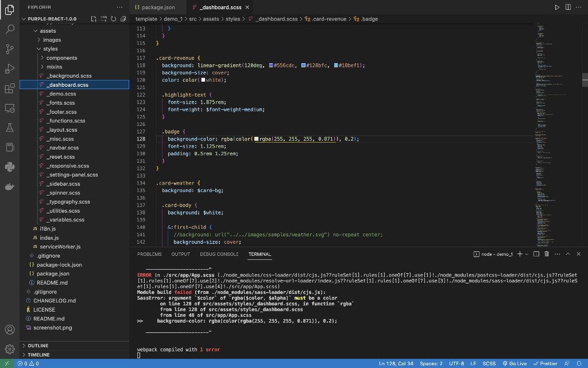Collapse the assets folder
The image size is (588, 368).
48,31
